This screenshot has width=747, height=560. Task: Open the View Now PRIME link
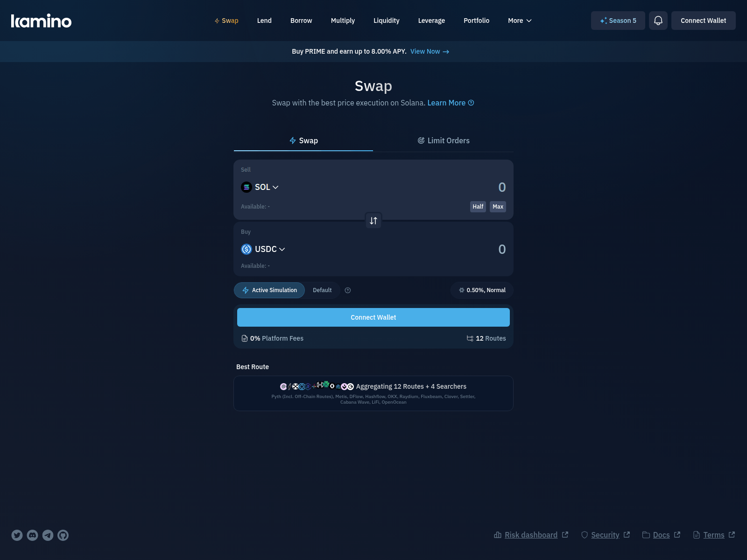click(x=430, y=51)
